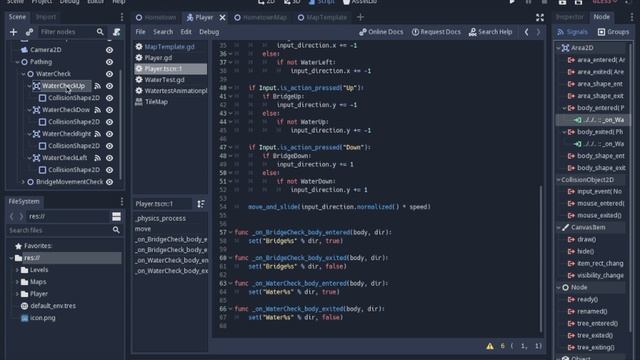Toggle visibility of WaterCheckUp node
Image resolution: width=640 pixels, height=360 pixels.
point(109,86)
